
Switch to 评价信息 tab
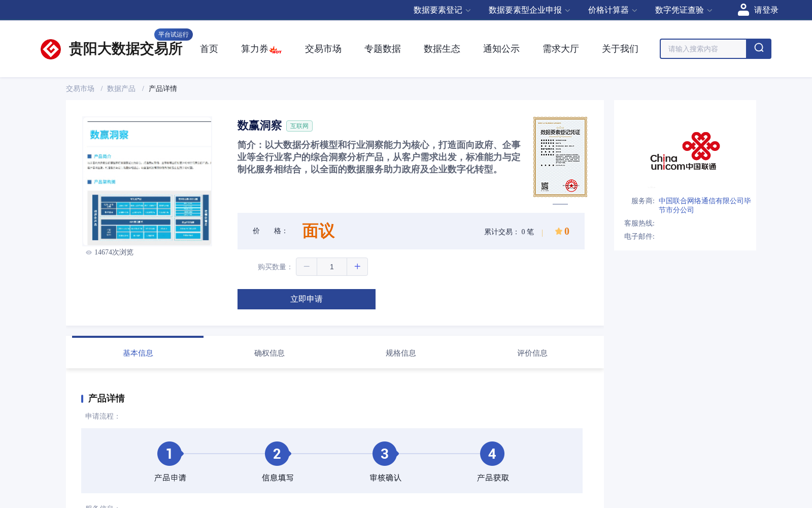point(532,353)
